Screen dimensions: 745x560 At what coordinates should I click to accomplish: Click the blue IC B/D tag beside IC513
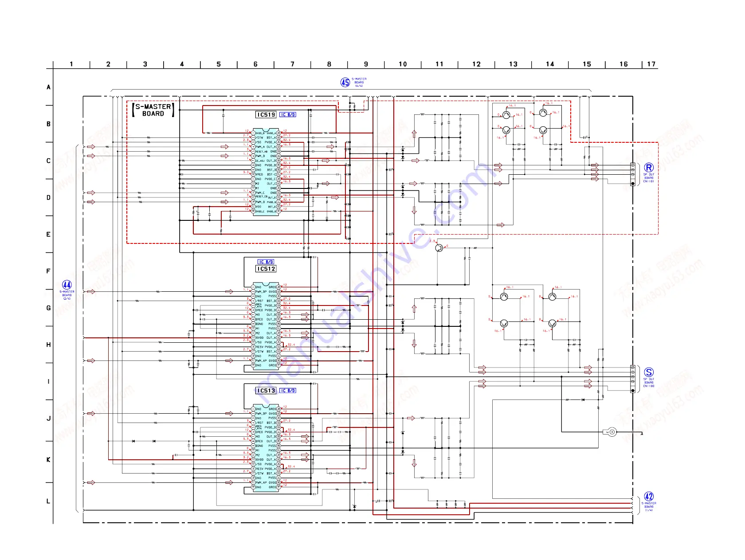coord(287,391)
